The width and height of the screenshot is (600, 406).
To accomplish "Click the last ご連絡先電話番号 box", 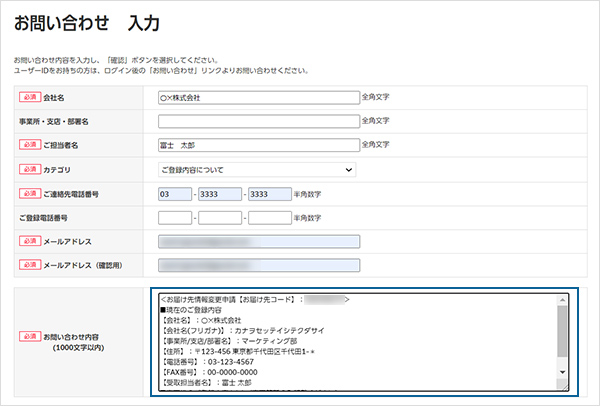I will click(268, 194).
